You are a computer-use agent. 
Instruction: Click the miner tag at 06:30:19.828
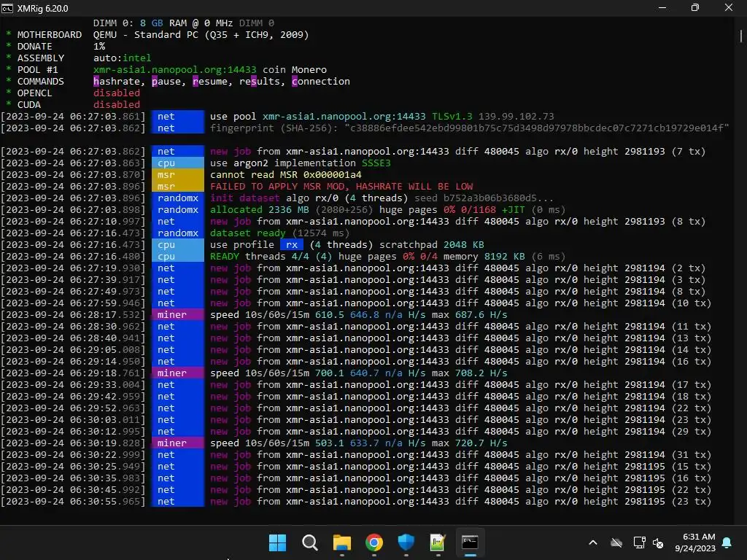tap(178, 443)
